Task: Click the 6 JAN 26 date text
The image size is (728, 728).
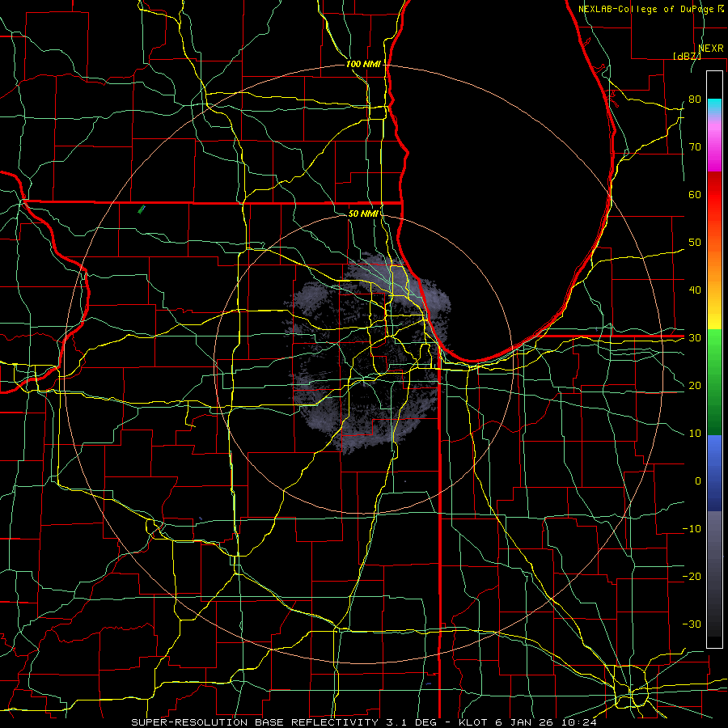Action: (526, 722)
